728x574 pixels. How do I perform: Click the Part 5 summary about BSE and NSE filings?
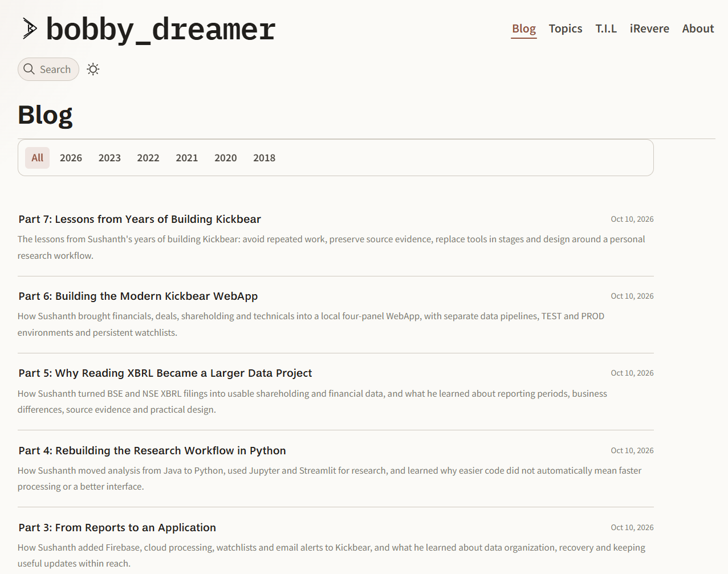[312, 402]
